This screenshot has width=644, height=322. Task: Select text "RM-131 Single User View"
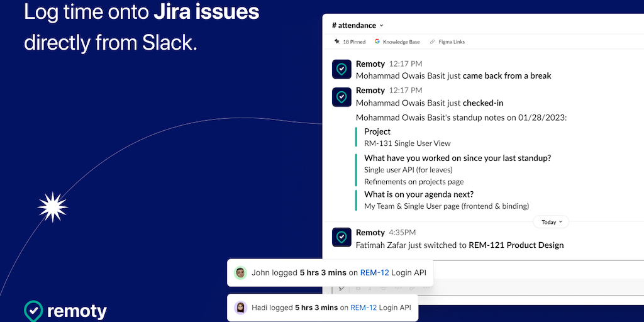[408, 143]
